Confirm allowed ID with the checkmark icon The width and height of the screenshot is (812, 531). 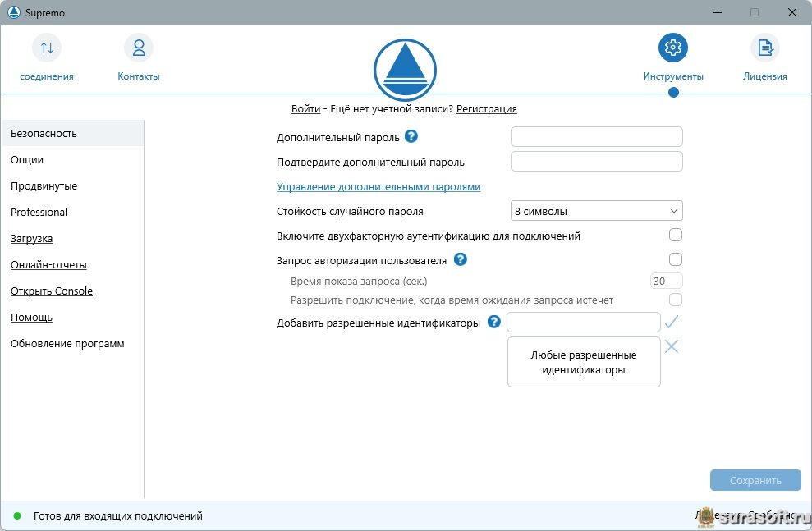pyautogui.click(x=671, y=322)
